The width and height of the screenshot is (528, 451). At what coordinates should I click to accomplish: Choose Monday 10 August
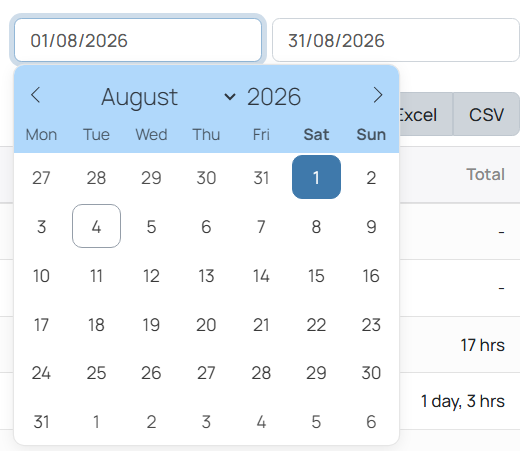click(41, 276)
